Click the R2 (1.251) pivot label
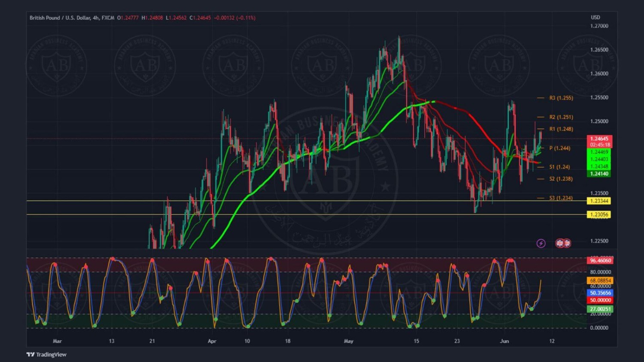Screen dimensions: 644x362 [x=561, y=117]
